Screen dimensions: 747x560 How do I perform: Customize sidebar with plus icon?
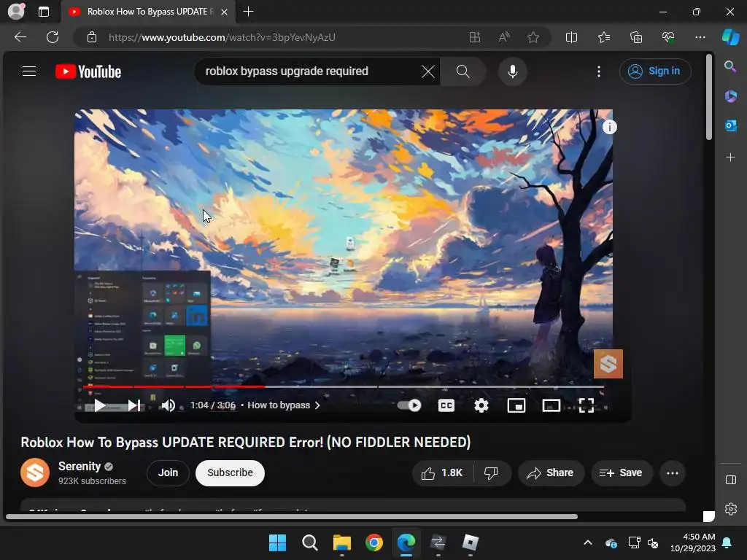(730, 157)
